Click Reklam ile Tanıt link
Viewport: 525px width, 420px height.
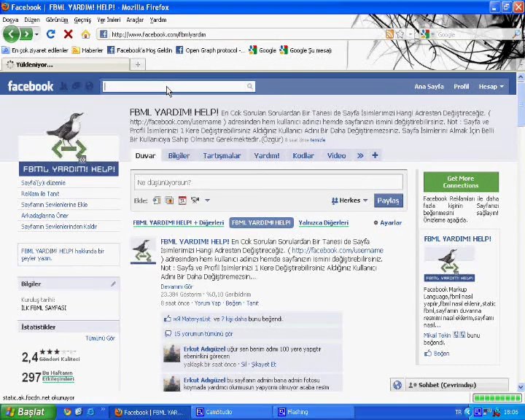point(40,193)
